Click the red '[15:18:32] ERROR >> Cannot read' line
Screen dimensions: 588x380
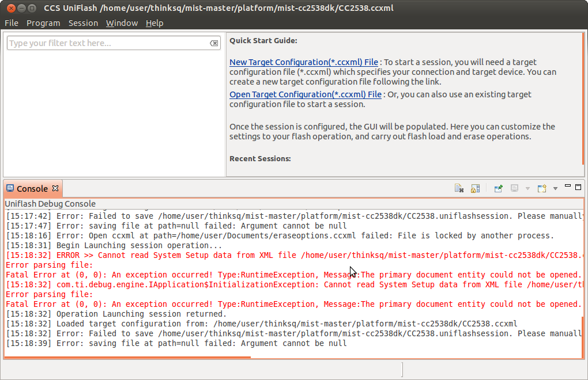click(295, 255)
